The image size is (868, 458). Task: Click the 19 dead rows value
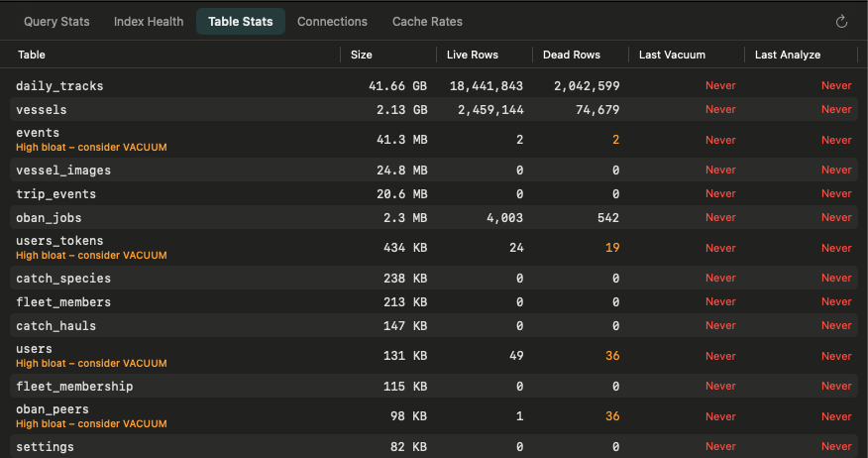612,248
